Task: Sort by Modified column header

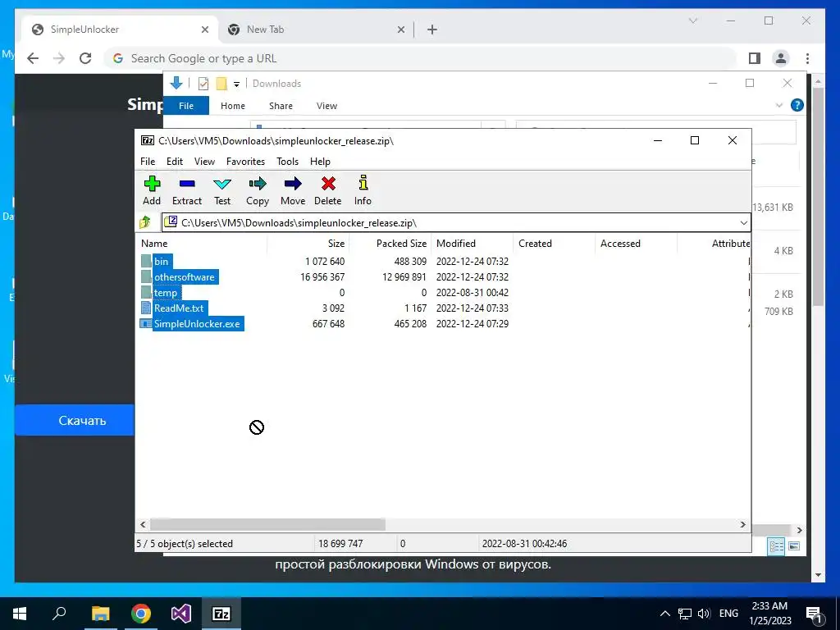Action: click(x=472, y=243)
